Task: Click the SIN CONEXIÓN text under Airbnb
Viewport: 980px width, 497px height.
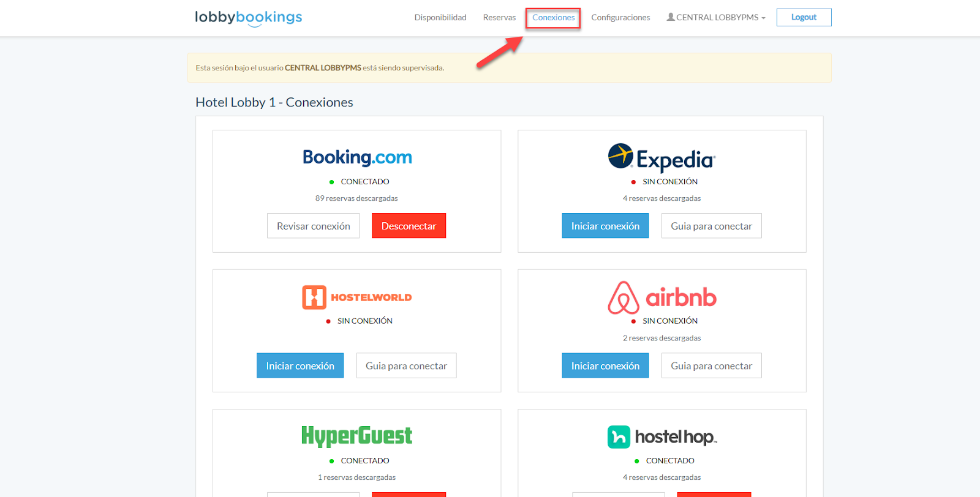Action: [x=670, y=321]
